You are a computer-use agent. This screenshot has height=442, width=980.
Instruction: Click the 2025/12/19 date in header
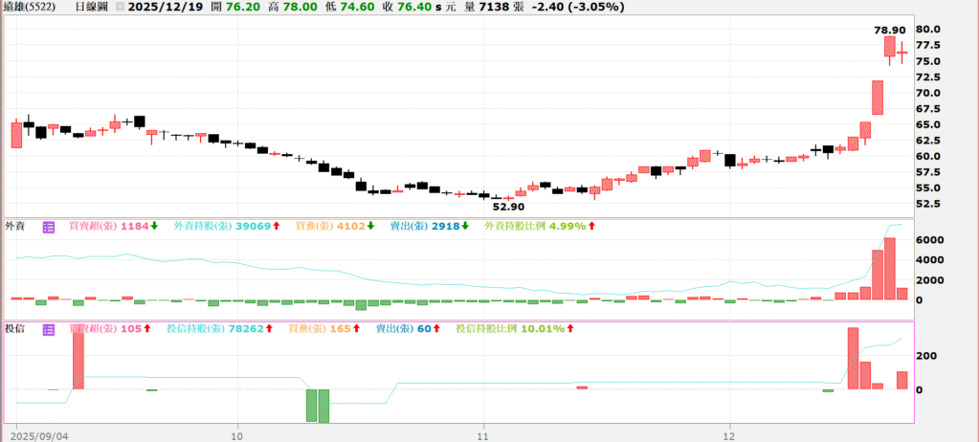tap(163, 7)
